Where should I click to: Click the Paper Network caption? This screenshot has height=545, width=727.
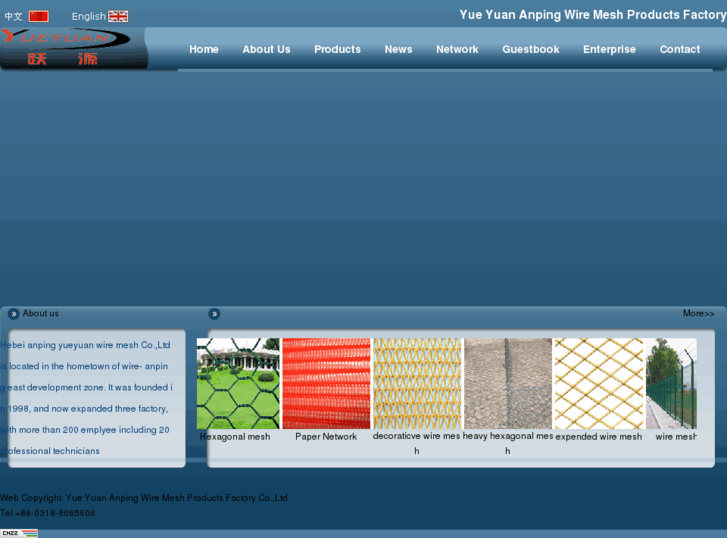(326, 436)
